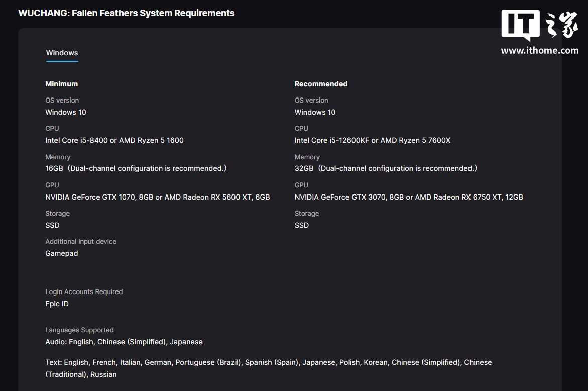Click the recommended CPU text Intel Core i5-12600KF
Screen dimensions: 588x391
point(332,140)
